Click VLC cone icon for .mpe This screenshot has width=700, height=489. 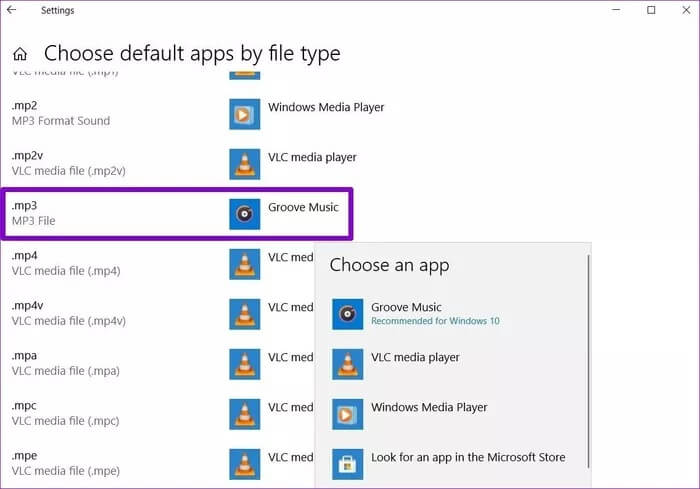(x=245, y=464)
